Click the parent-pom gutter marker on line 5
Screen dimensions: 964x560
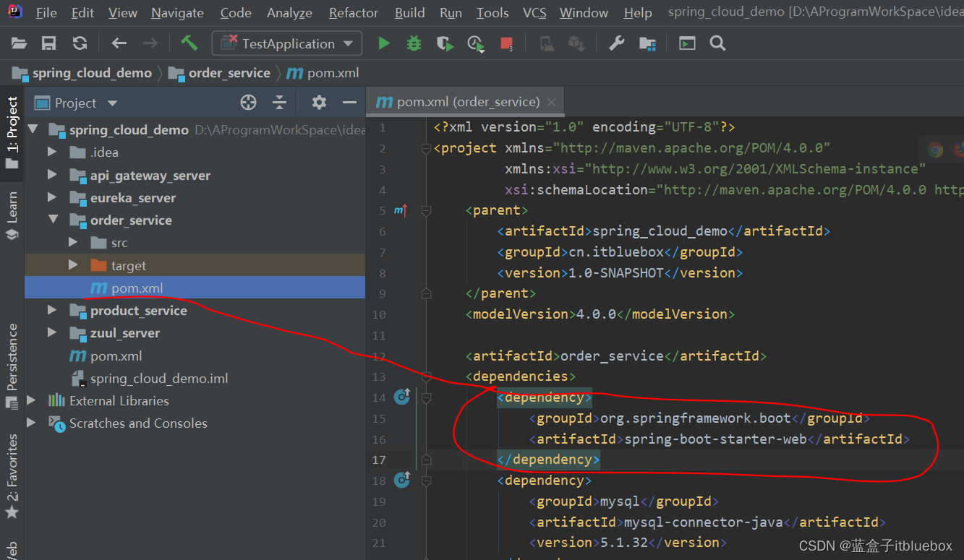[x=401, y=210]
